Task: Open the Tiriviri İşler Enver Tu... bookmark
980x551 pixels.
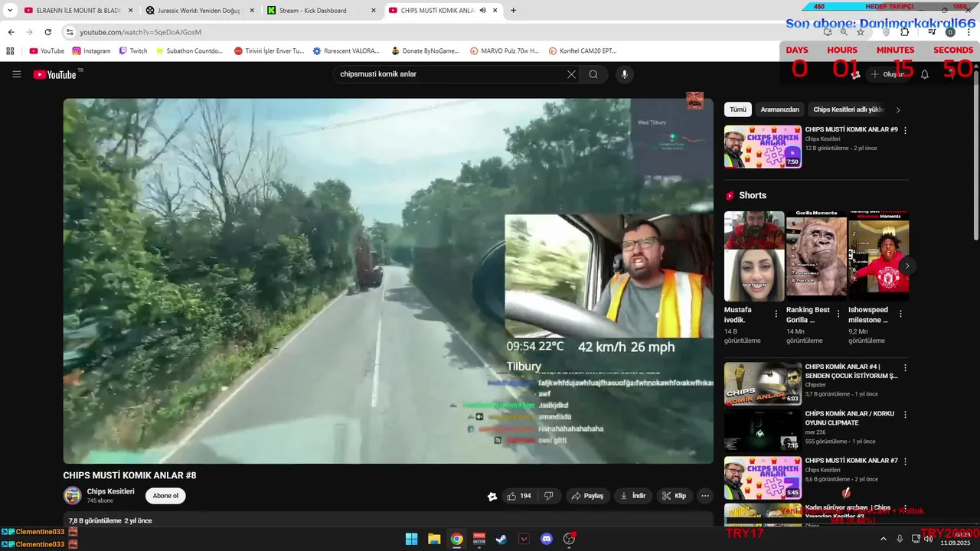Action: [268, 51]
